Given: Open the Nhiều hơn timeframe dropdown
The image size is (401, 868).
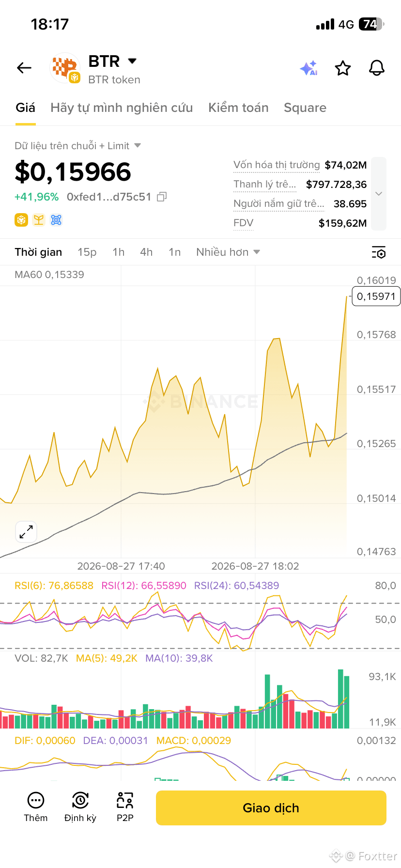Looking at the screenshot, I should point(228,252).
